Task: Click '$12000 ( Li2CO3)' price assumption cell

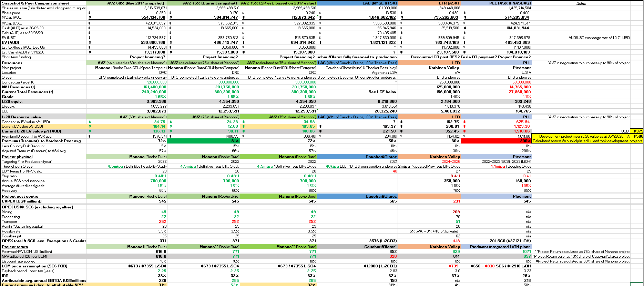Action: [380, 266]
